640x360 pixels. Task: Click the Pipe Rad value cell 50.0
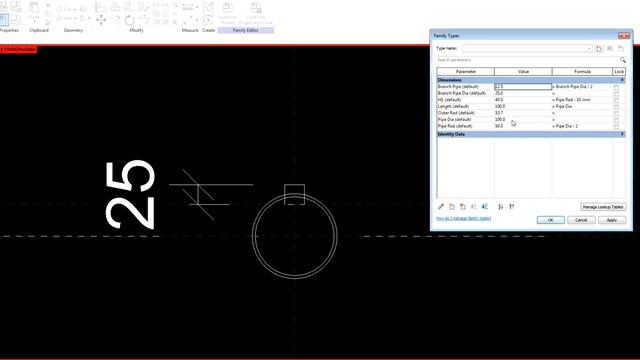point(523,127)
